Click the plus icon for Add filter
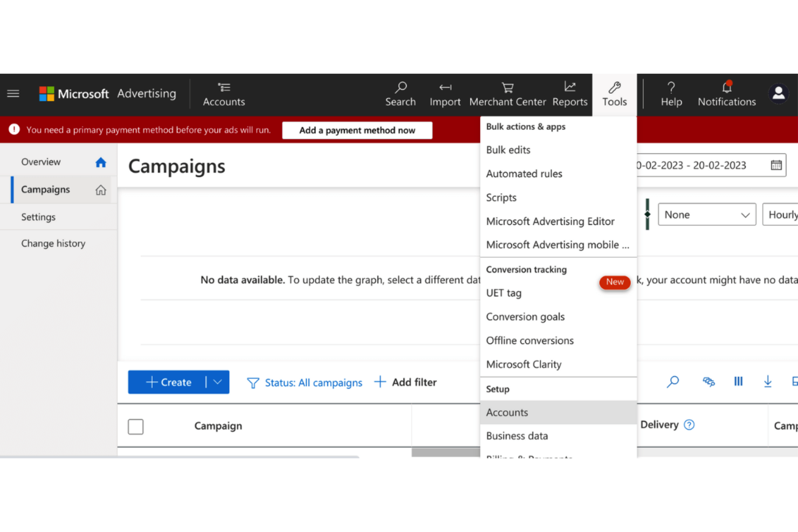 click(x=380, y=382)
